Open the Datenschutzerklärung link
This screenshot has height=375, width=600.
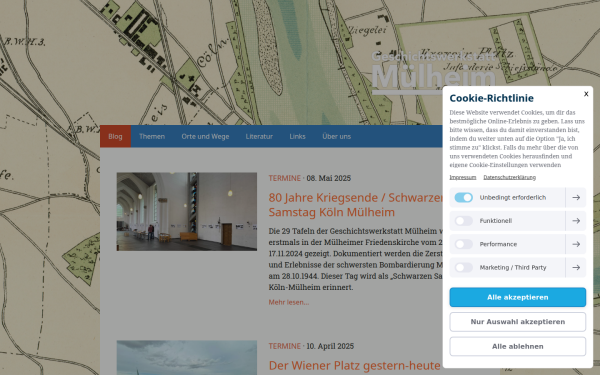[x=509, y=177]
